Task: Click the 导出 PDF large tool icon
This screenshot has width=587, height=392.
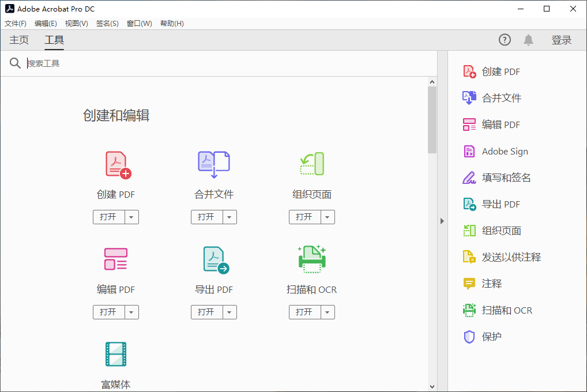Action: point(216,260)
